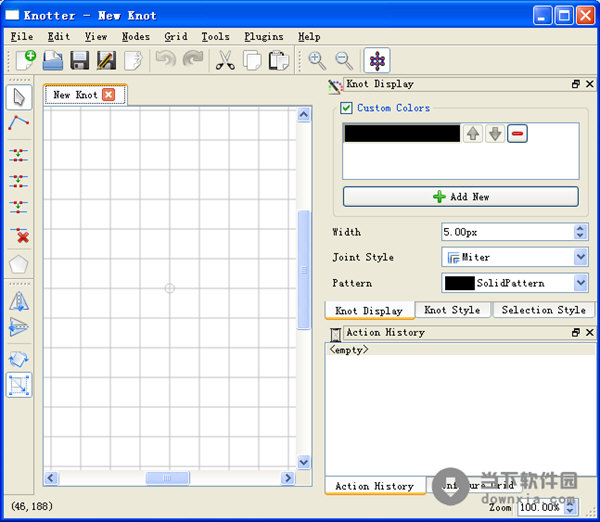This screenshot has height=522, width=600.
Task: Close the New Knot document tab
Action: (x=109, y=95)
